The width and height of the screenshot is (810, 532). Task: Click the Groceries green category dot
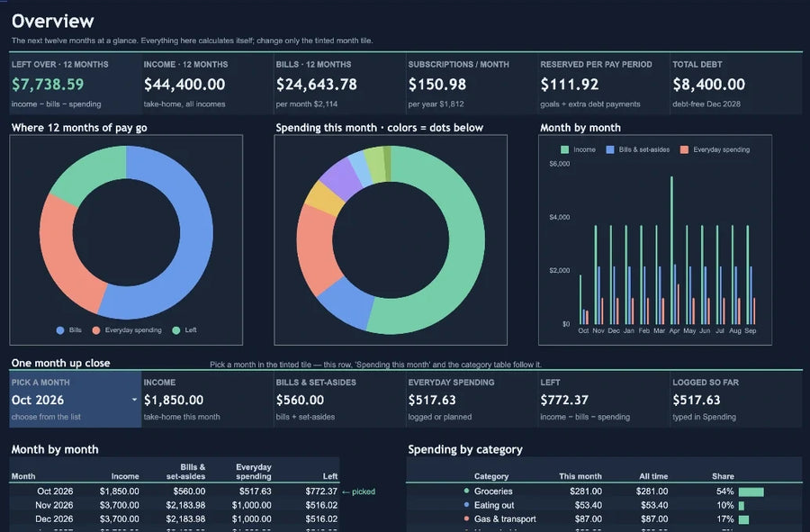point(466,491)
